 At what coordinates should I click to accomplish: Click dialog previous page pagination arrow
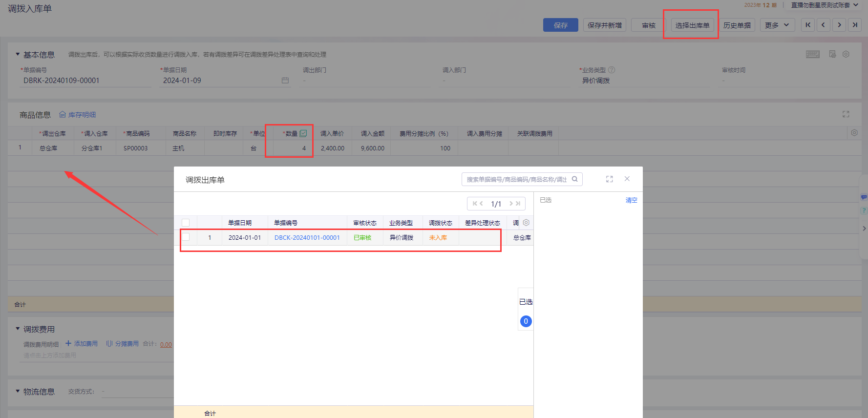(x=481, y=204)
